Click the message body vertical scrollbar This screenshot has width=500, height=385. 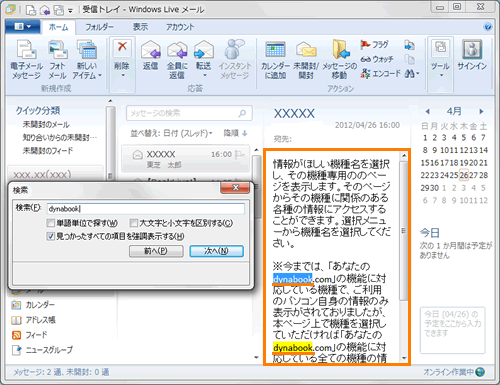click(404, 257)
